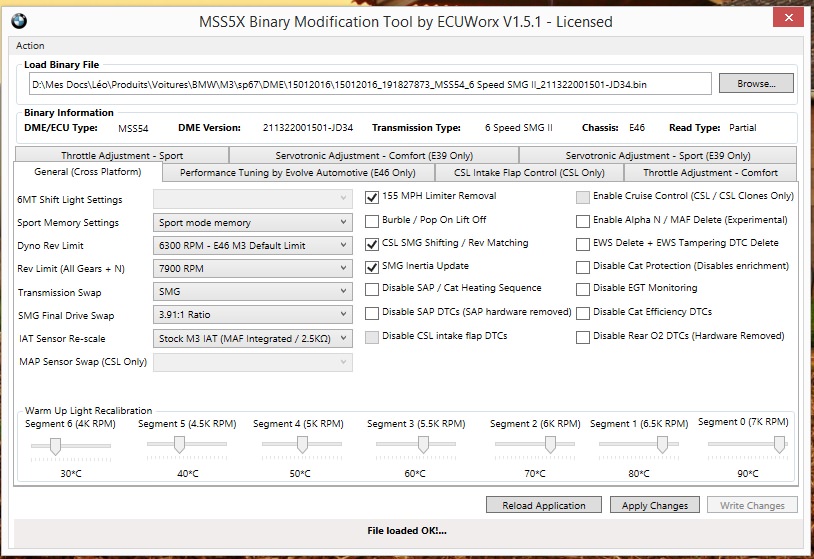The image size is (814, 559).
Task: Click the Segment 5 (4.5K RPM) slider
Action: click(187, 445)
